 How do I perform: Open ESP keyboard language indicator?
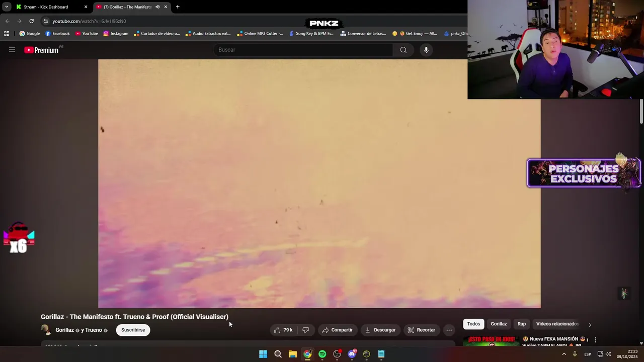tap(588, 354)
